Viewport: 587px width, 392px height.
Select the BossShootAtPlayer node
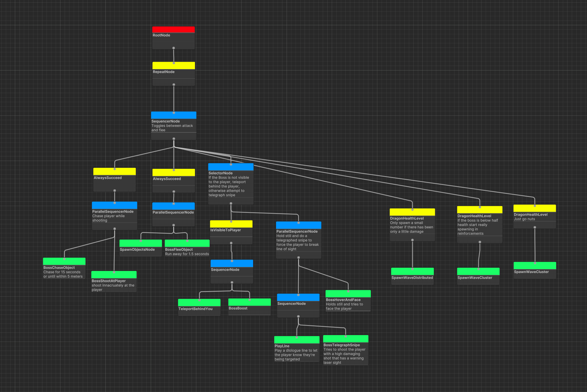click(114, 283)
